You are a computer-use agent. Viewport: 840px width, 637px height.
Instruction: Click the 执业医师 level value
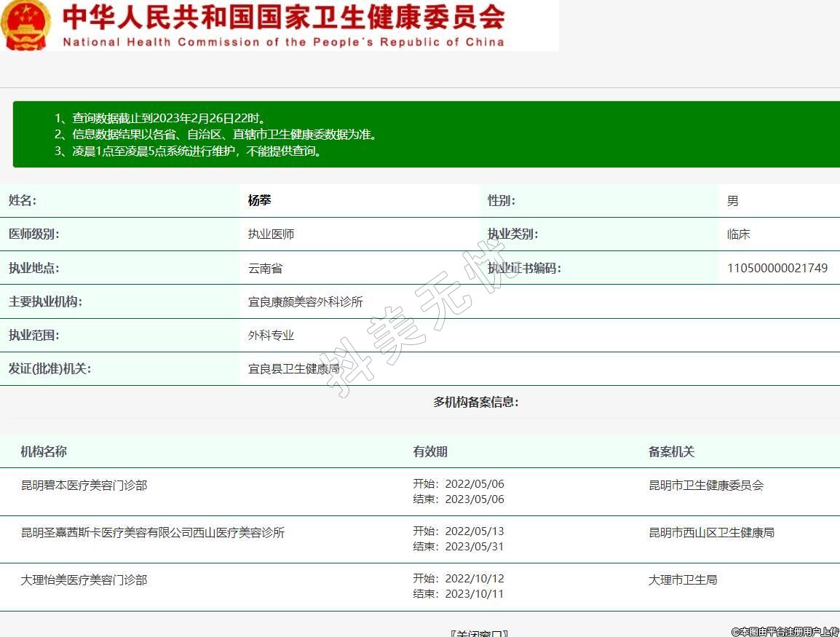pyautogui.click(x=271, y=234)
